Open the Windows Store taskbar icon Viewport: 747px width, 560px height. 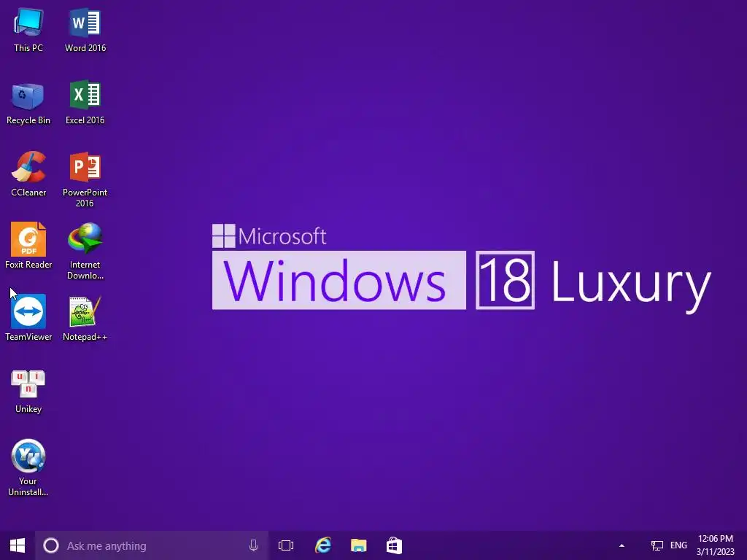pyautogui.click(x=394, y=545)
